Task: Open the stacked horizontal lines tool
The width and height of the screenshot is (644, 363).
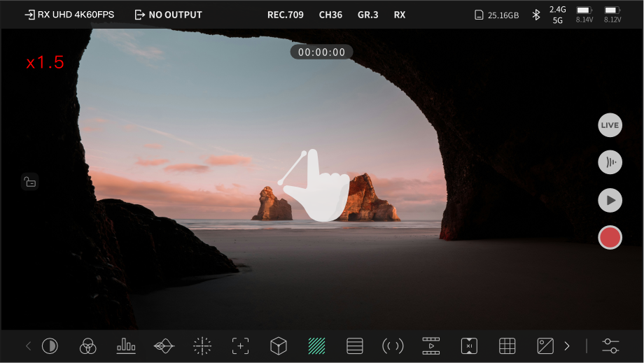Action: (x=354, y=346)
